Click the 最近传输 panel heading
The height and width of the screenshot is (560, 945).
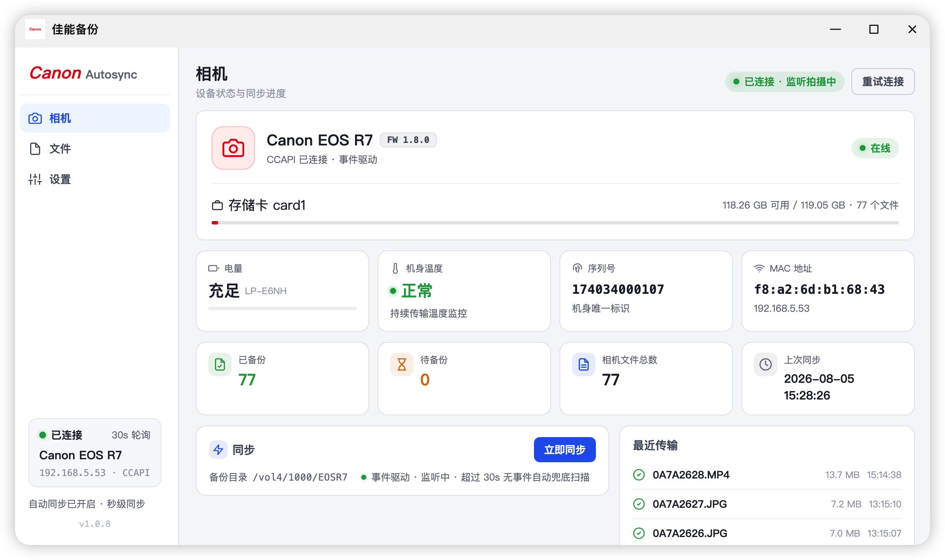[655, 445]
